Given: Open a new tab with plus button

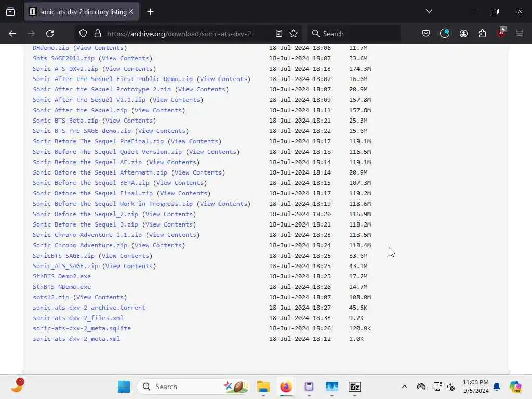Looking at the screenshot, I should [150, 12].
